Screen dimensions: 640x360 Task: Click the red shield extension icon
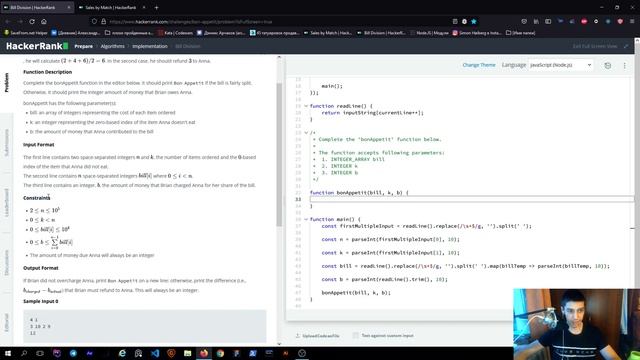tap(620, 21)
